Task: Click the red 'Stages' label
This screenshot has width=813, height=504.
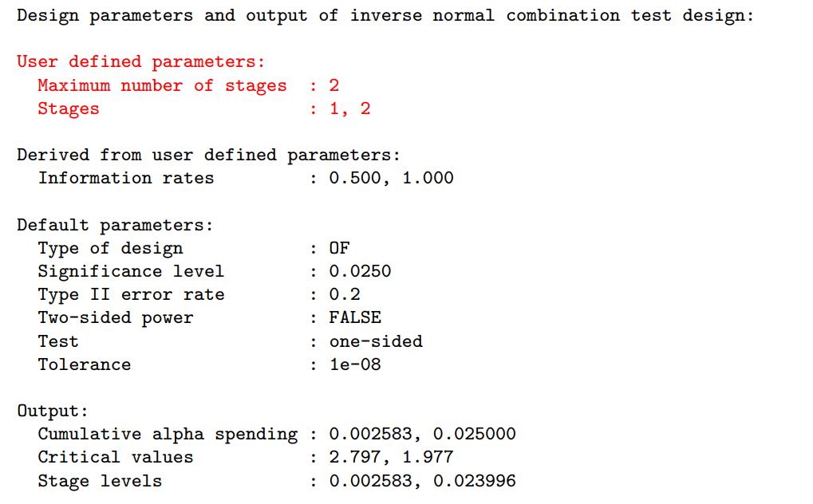Action: (69, 108)
